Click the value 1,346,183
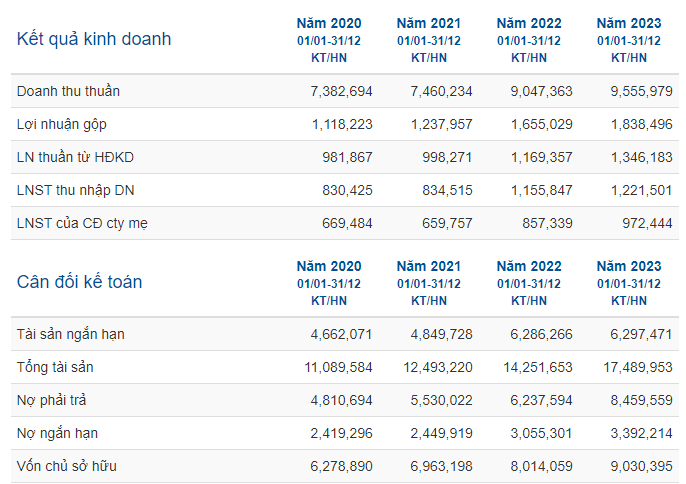 click(642, 158)
